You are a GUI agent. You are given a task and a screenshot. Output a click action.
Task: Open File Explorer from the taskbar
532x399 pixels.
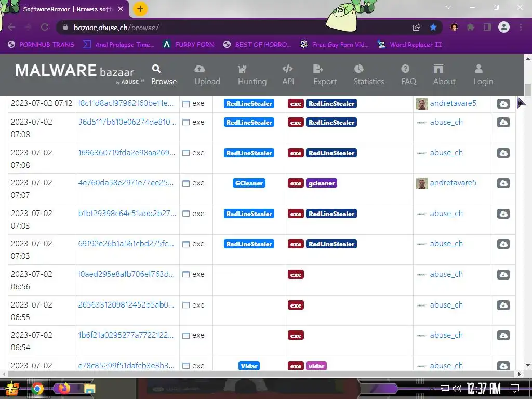[x=89, y=389]
